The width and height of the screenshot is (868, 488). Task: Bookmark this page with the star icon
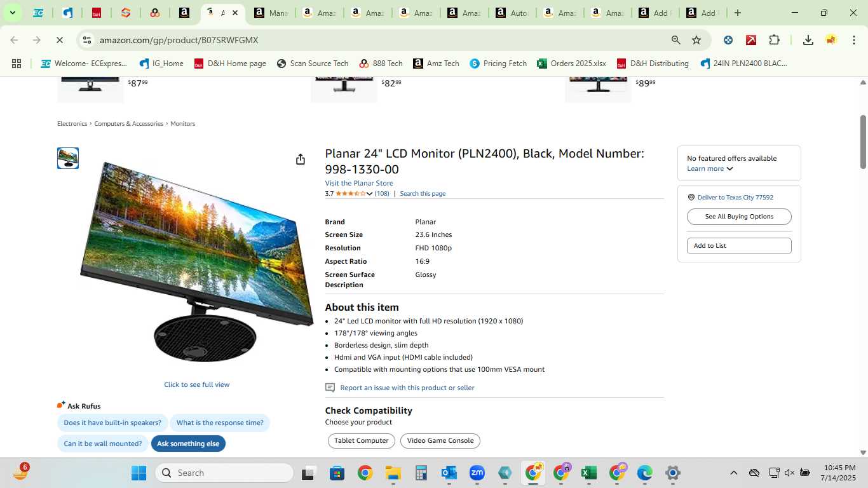(x=696, y=40)
